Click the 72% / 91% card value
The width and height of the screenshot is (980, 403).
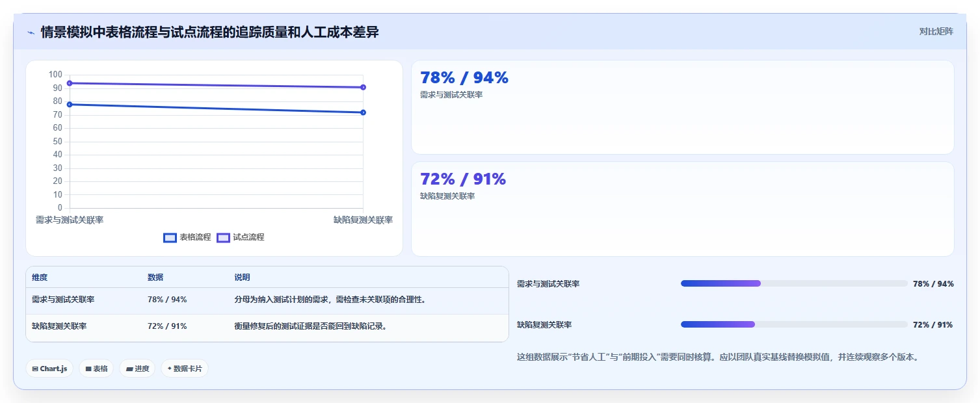[x=463, y=179]
